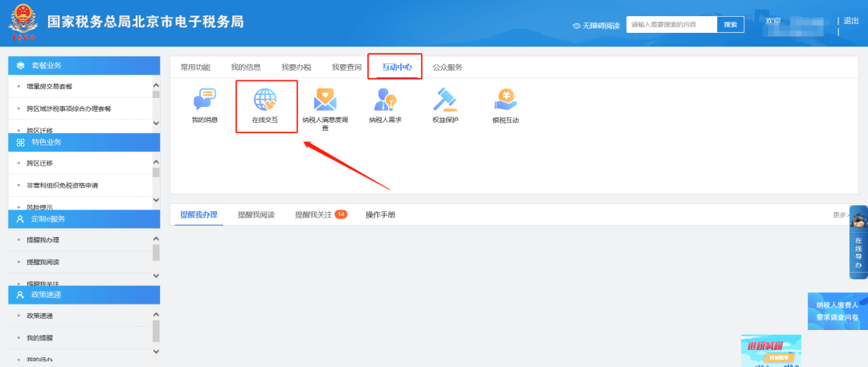Click the 国家税务总局北京市电子税务局 title
The width and height of the screenshot is (868, 367).
click(145, 22)
